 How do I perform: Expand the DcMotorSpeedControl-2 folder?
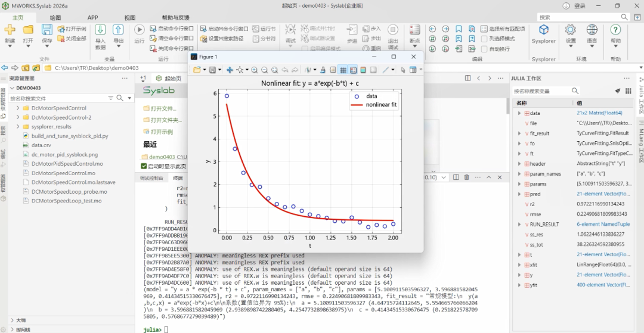pyautogui.click(x=18, y=117)
